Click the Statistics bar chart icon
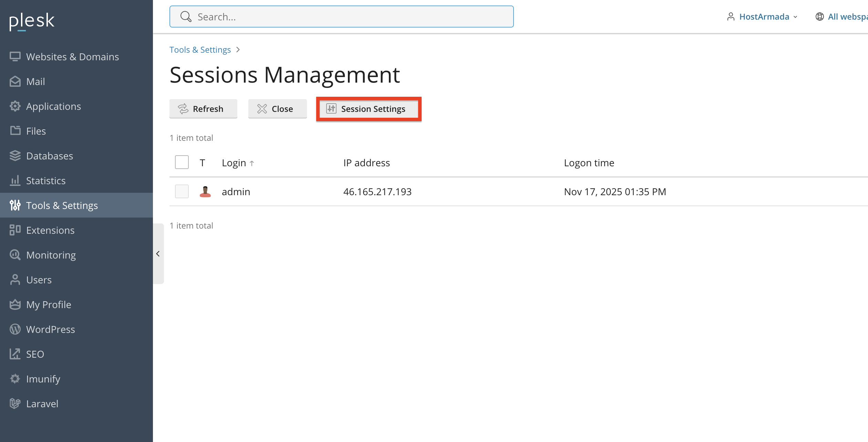Viewport: 868px width, 442px height. pos(15,180)
